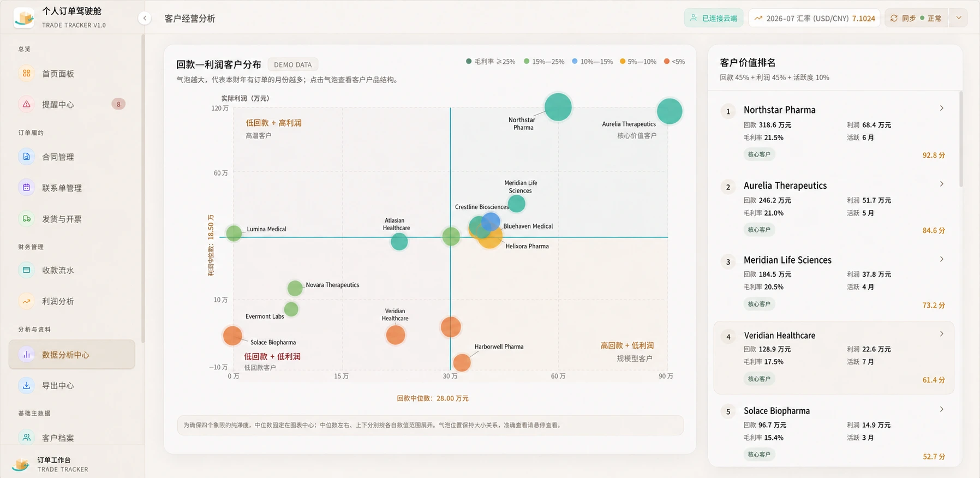Screen dimensions: 980x478
Task: Click the <5% legend item
Action: [x=674, y=62]
